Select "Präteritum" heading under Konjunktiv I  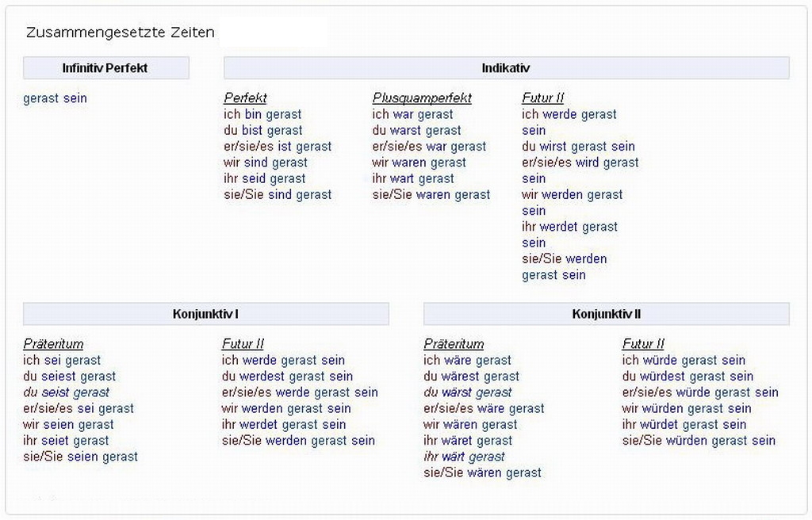pos(53,344)
